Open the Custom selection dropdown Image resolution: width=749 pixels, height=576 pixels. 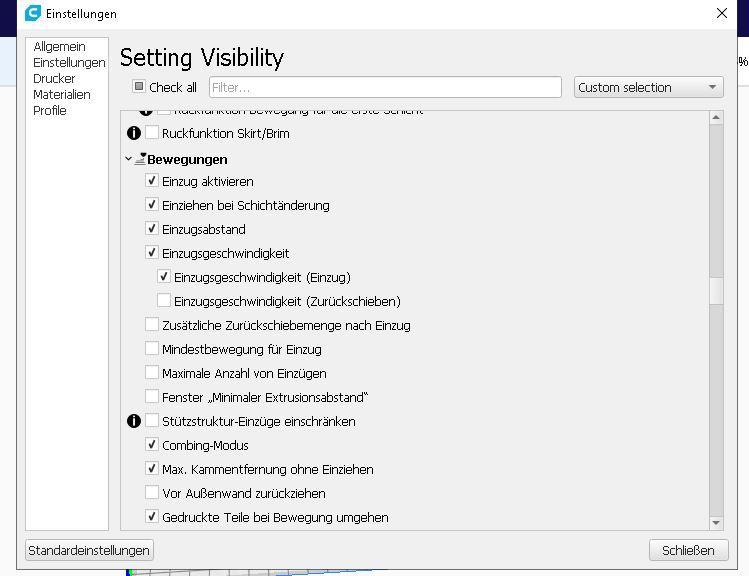click(x=648, y=87)
